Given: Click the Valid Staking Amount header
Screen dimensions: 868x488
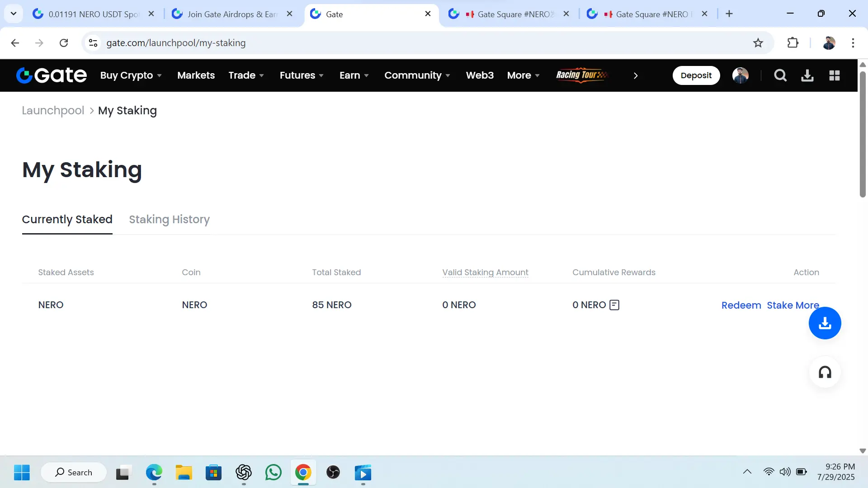Looking at the screenshot, I should [x=485, y=272].
